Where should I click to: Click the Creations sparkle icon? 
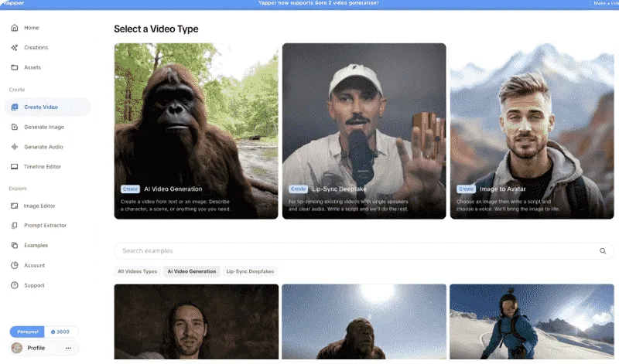coord(15,48)
